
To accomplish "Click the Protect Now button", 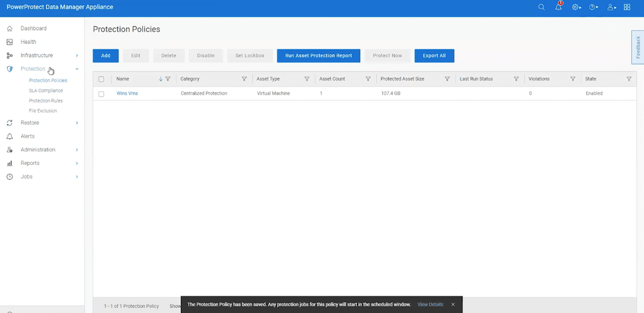I will point(387,56).
